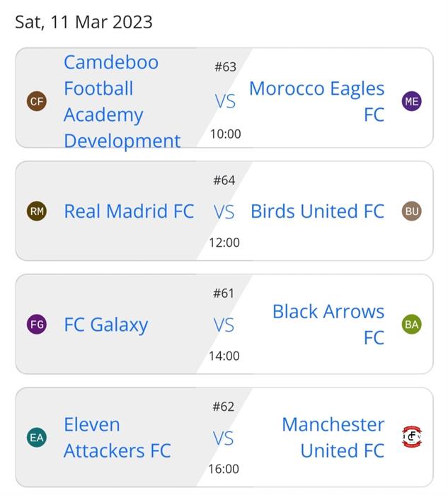This screenshot has height=495, width=448.
Task: Click VS in match #63
Action: pos(225,101)
